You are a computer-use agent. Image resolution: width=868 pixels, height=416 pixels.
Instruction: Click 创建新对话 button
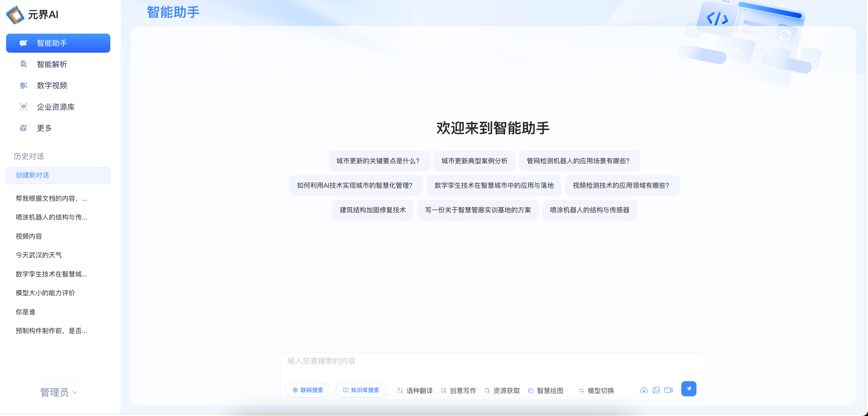coord(58,175)
